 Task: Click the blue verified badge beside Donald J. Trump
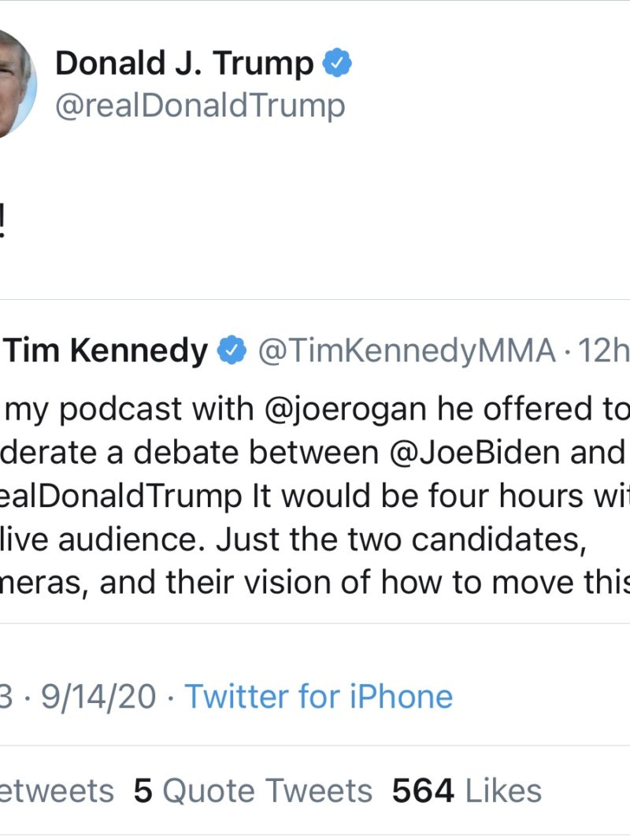click(x=338, y=63)
